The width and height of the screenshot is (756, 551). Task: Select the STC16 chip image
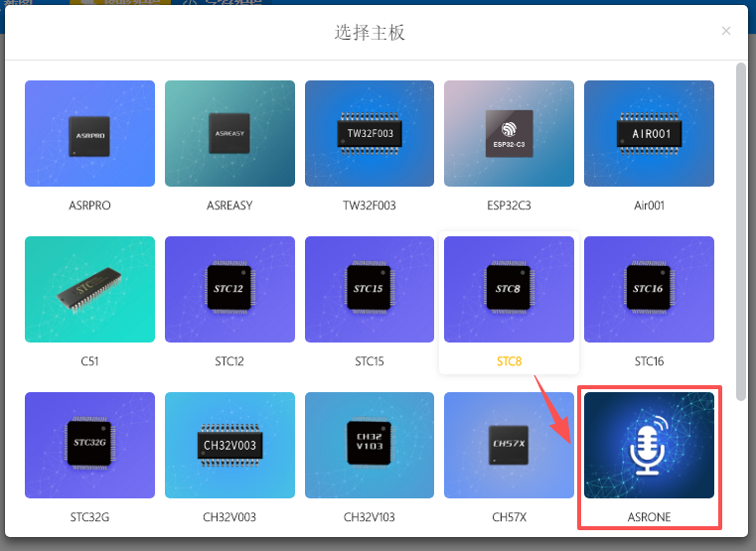[x=649, y=290]
